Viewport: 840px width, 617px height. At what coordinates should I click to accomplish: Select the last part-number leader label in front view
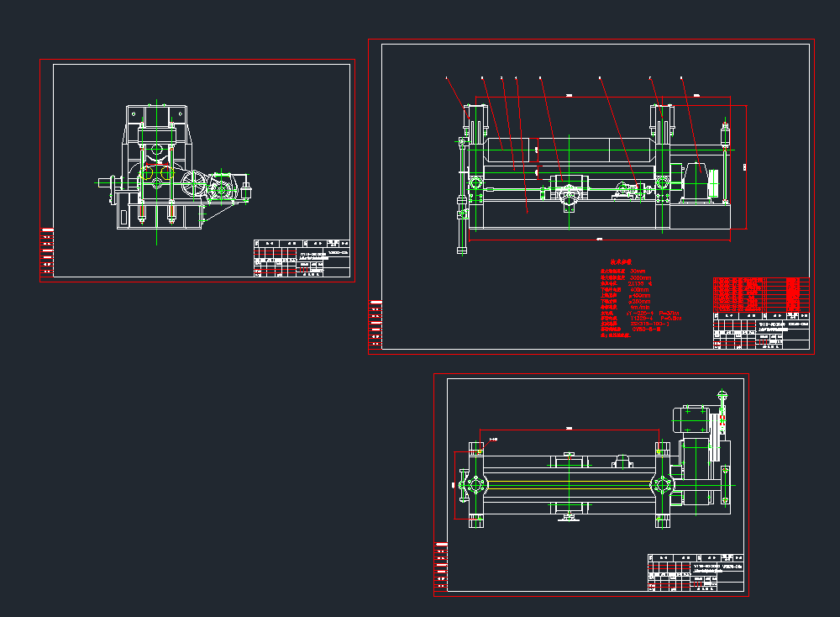coord(680,78)
